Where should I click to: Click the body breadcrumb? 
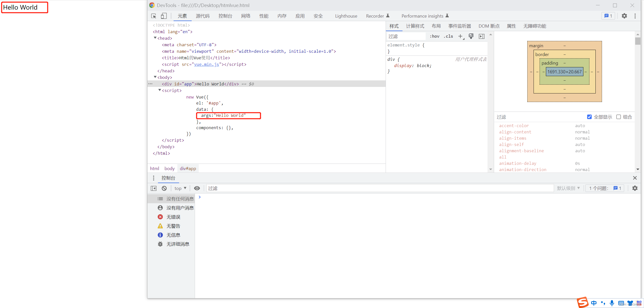click(x=170, y=169)
